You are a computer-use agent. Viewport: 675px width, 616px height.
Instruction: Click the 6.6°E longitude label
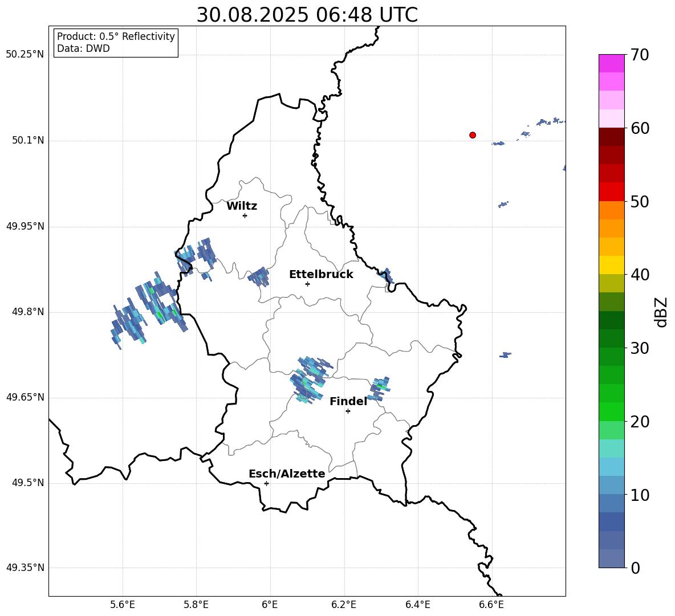(x=491, y=605)
